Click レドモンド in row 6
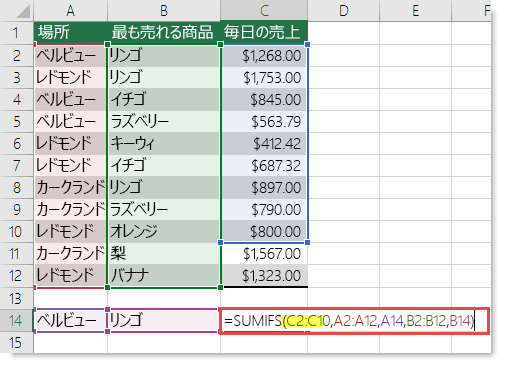The height and width of the screenshot is (368, 506). click(x=70, y=143)
